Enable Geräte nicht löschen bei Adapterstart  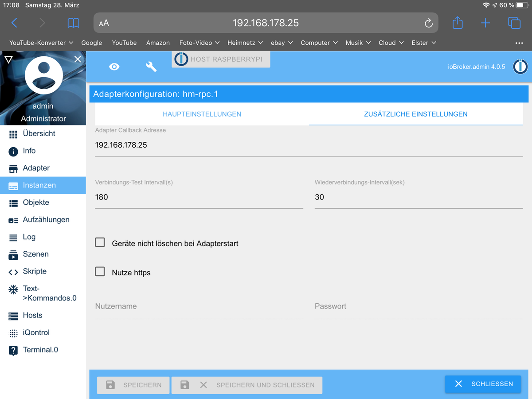[100, 243]
